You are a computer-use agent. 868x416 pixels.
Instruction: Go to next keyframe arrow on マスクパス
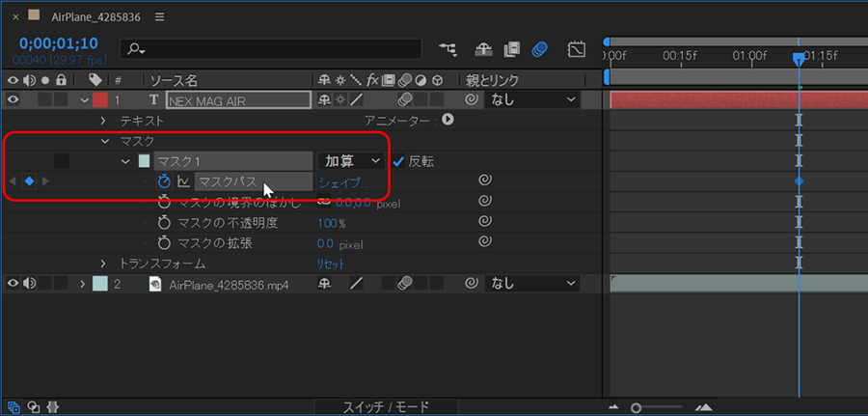[46, 181]
